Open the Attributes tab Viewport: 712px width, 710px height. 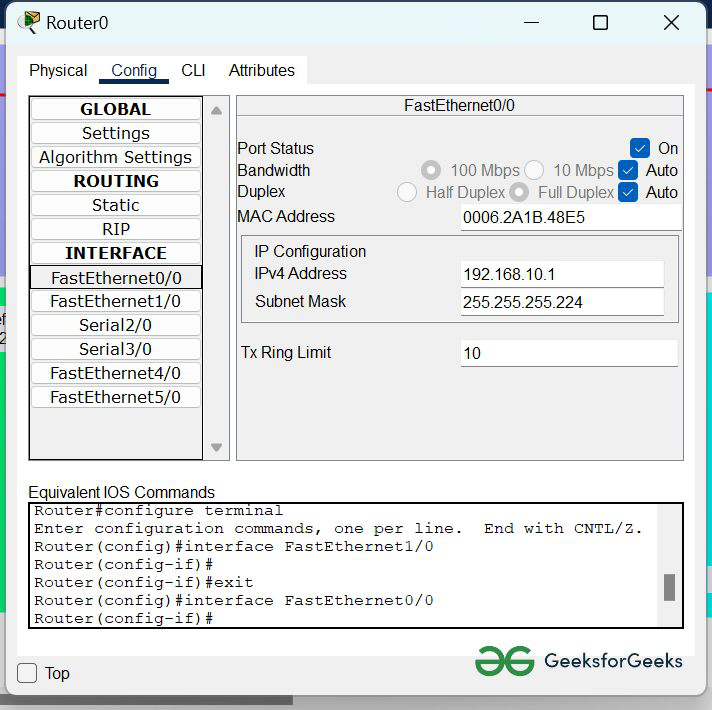(x=262, y=70)
